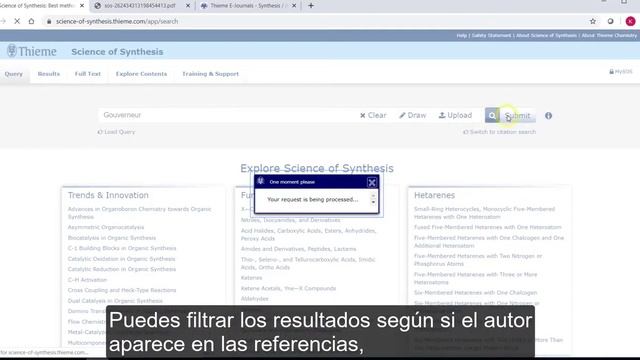Open Fused Five-Membered Hetarenes with One Heteroatom
This screenshot has height=360, width=640.
tap(488, 227)
